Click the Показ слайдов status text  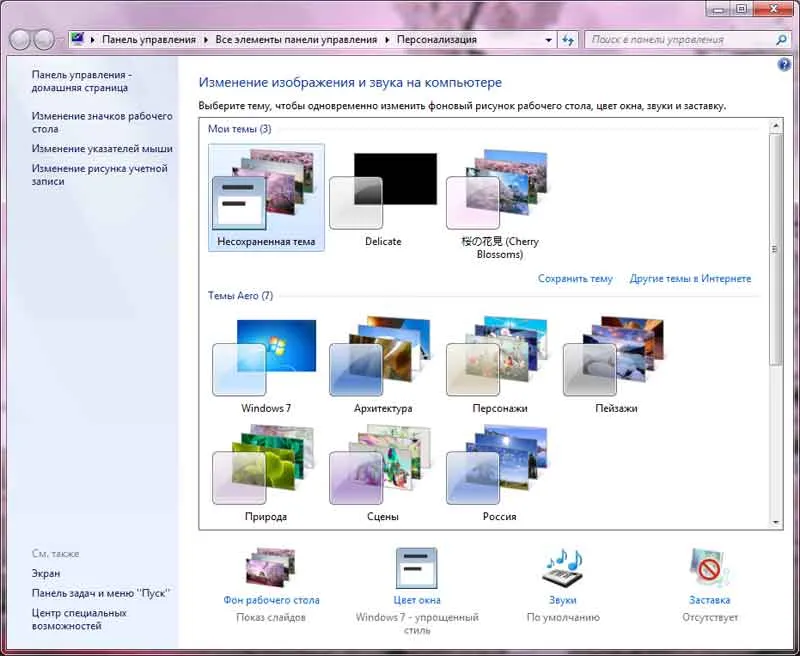pyautogui.click(x=271, y=618)
